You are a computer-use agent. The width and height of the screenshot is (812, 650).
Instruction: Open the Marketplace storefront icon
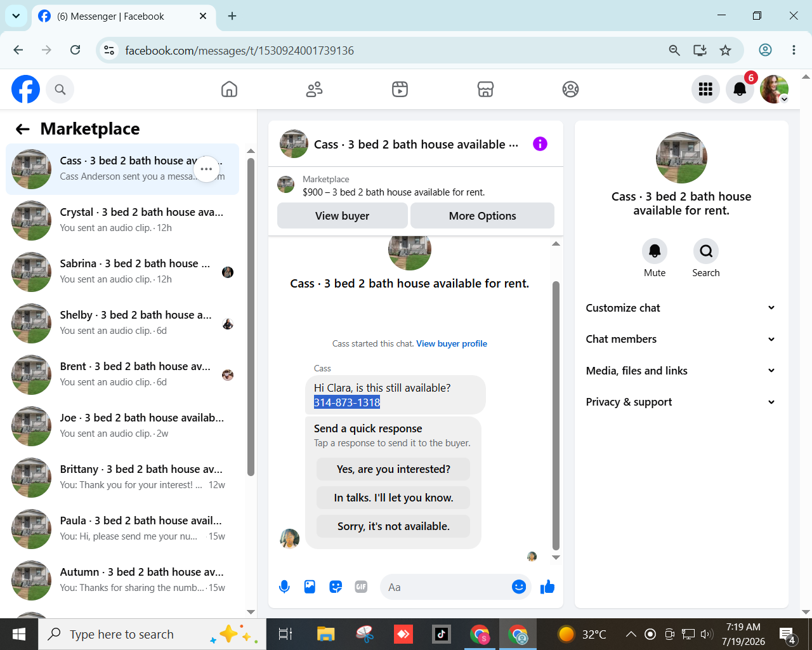[485, 90]
